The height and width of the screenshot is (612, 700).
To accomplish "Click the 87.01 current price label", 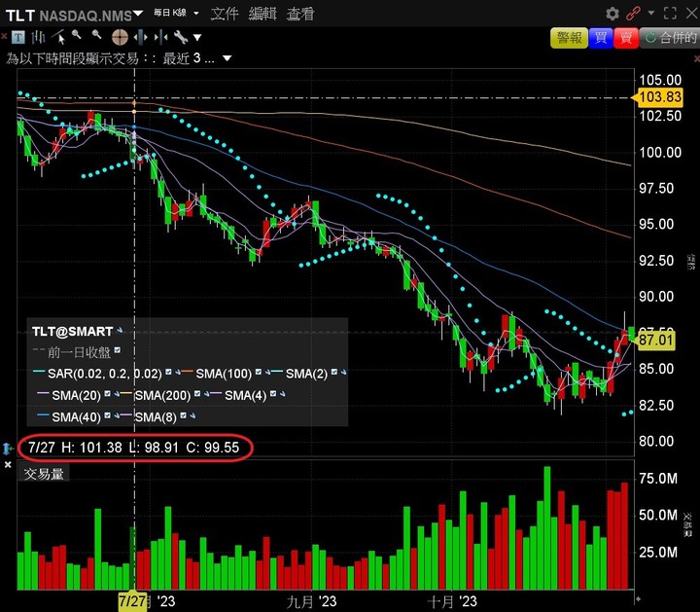I will (x=656, y=341).
